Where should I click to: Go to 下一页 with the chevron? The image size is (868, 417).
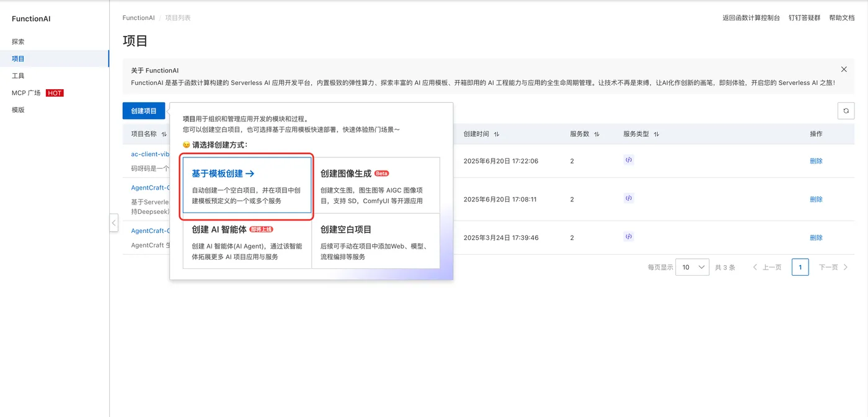coord(833,267)
